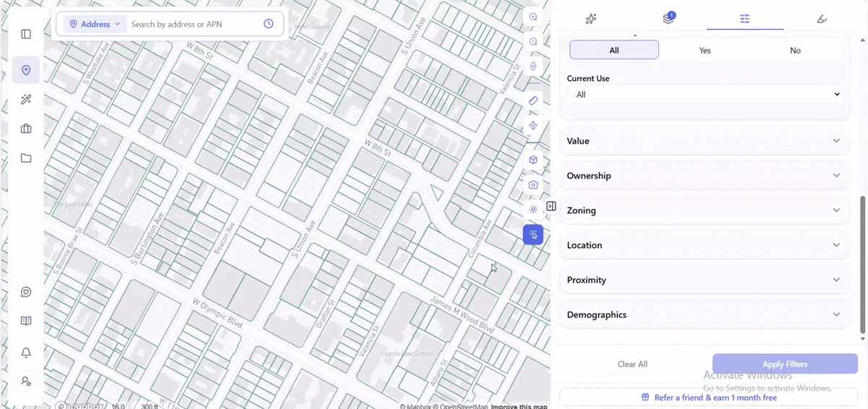Click the James M Wood Blvd label

[x=462, y=315]
